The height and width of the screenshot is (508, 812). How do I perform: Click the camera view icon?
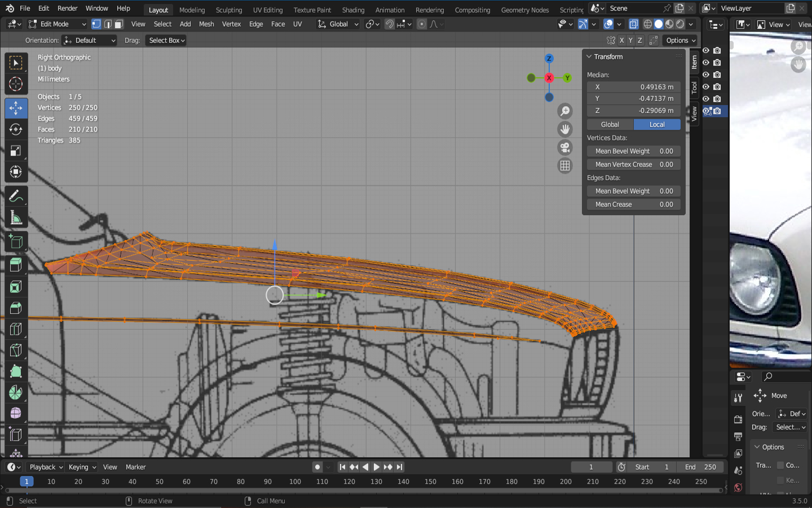tap(564, 147)
